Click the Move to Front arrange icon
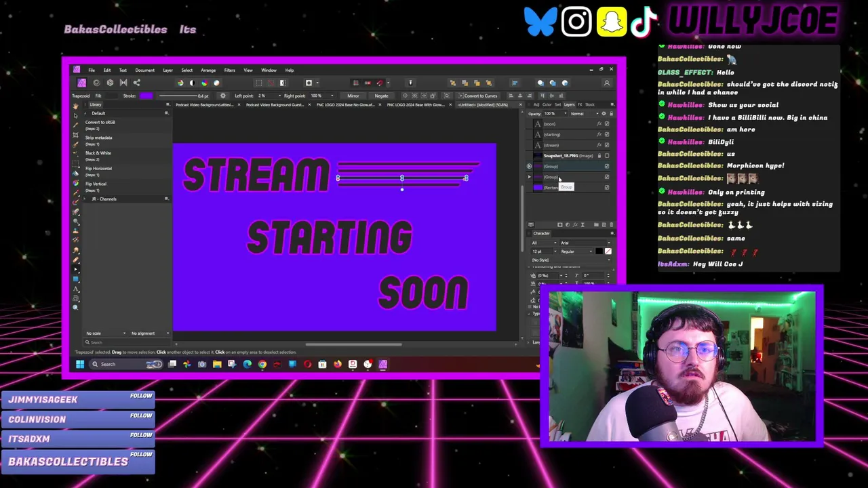The height and width of the screenshot is (488, 868). point(489,83)
